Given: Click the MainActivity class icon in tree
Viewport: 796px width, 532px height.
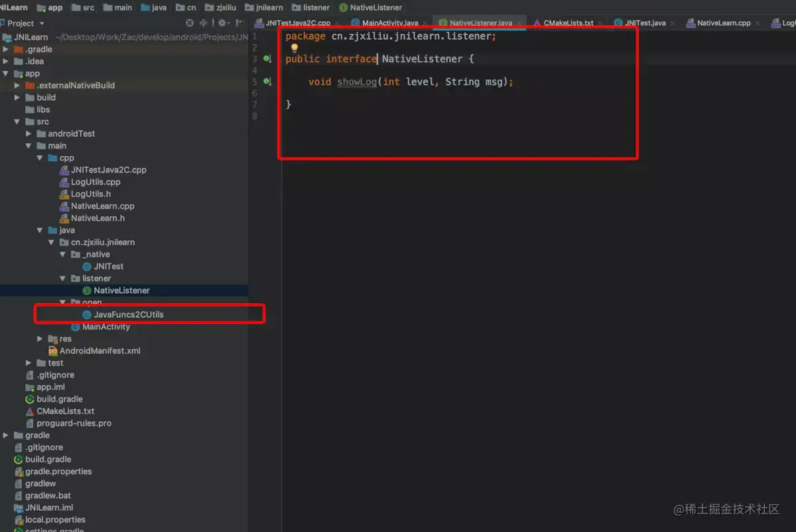Looking at the screenshot, I should point(76,327).
